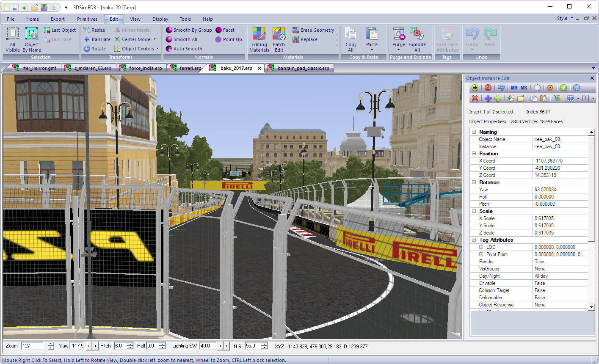This screenshot has width=599, height=364.
Task: Click the green arrow icon in Object Instance Edit
Action: [475, 88]
